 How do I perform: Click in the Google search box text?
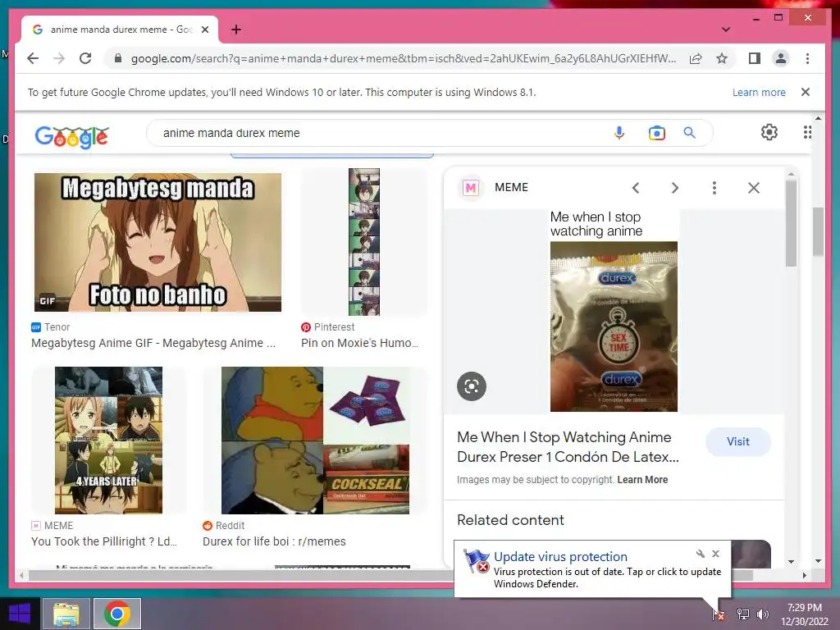(x=231, y=133)
